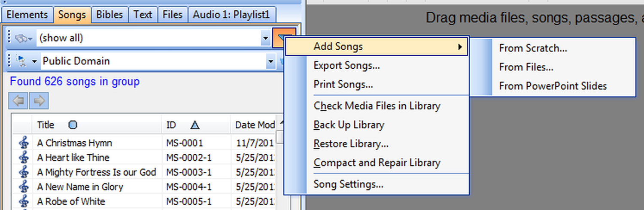
Task: Click the orange song options funnel icon
Action: point(284,38)
